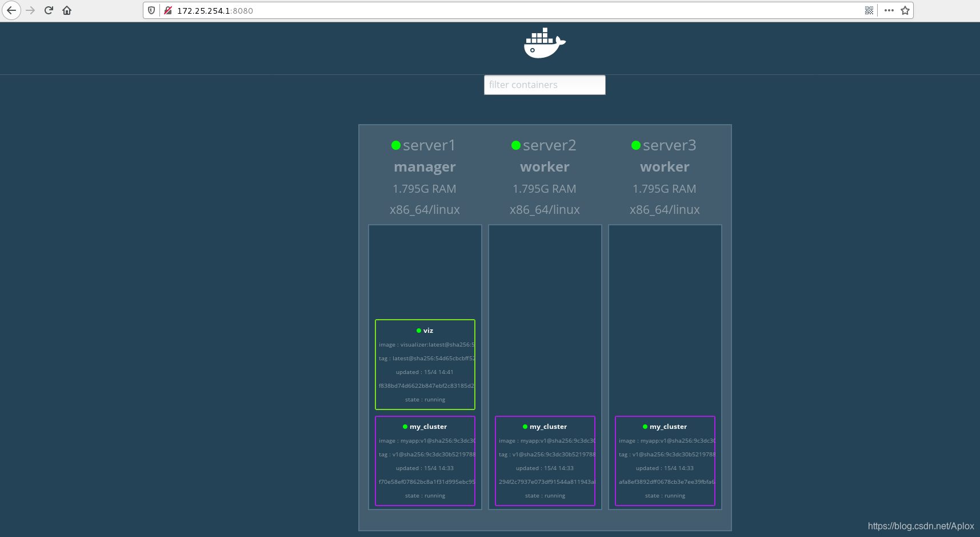Click 1.795G RAM under server1
This screenshot has width=980, height=537.
click(x=425, y=189)
